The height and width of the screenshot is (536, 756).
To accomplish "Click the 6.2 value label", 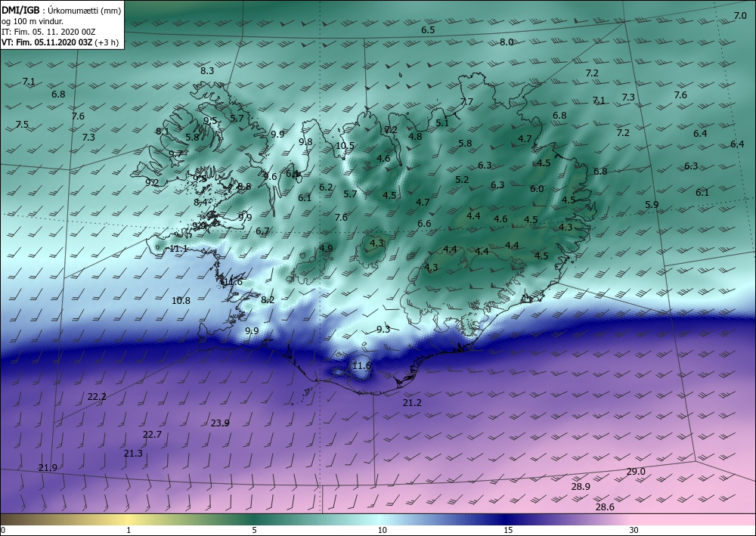I will click(x=326, y=187).
